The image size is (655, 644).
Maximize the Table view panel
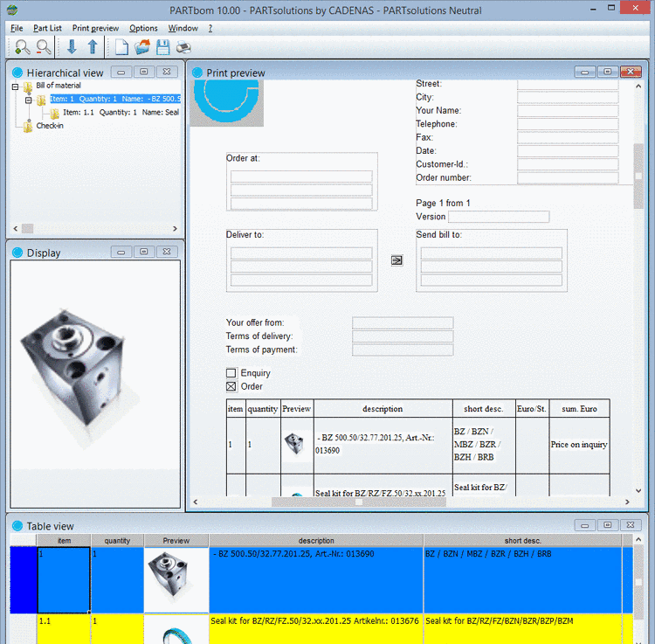(x=607, y=525)
